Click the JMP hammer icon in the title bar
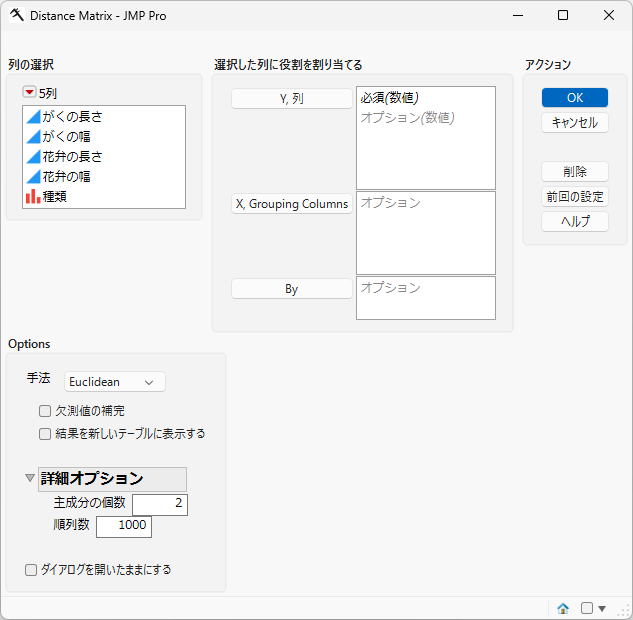This screenshot has height=620, width=633. pos(17,15)
